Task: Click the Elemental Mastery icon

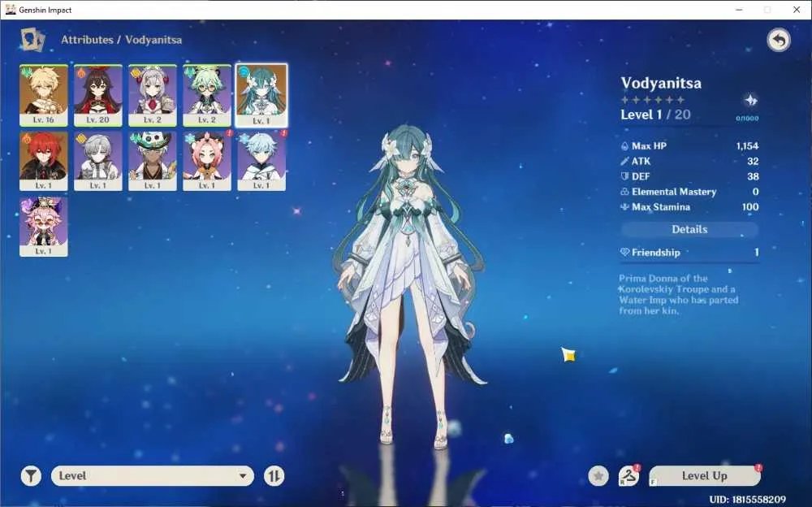Action: point(624,192)
